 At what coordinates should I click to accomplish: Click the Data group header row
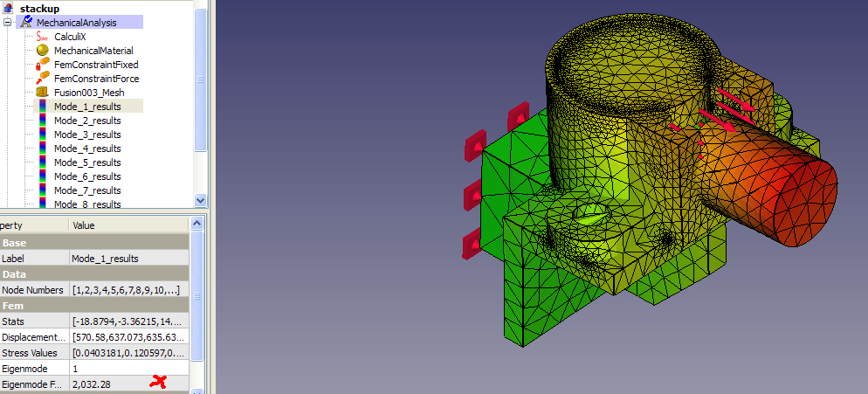pyautogui.click(x=94, y=273)
